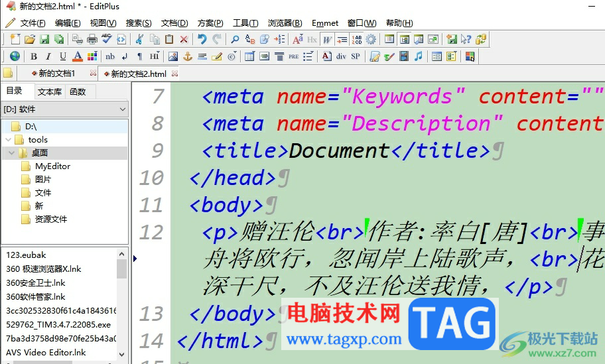Open the 工具(T) menu
The width and height of the screenshot is (605, 364).
tap(245, 23)
